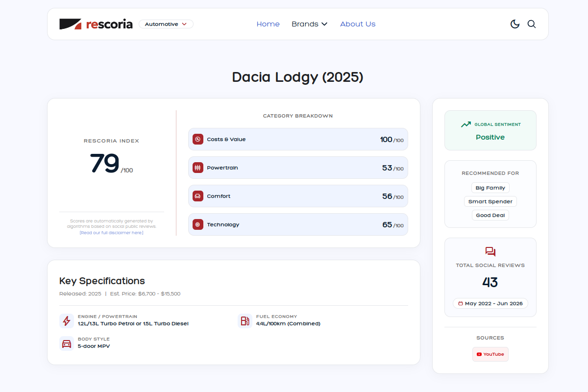Click the calendar icon in date range
The height and width of the screenshot is (392, 588).
click(x=461, y=303)
